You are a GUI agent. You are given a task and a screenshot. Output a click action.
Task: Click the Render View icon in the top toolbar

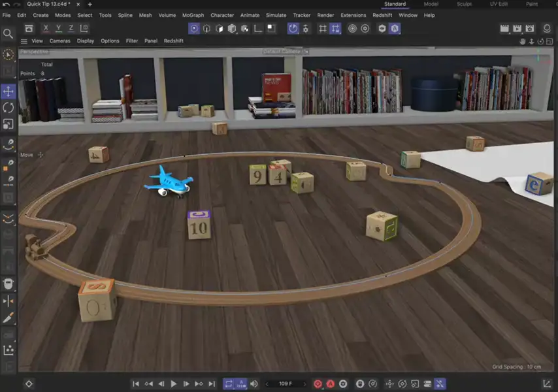504,28
